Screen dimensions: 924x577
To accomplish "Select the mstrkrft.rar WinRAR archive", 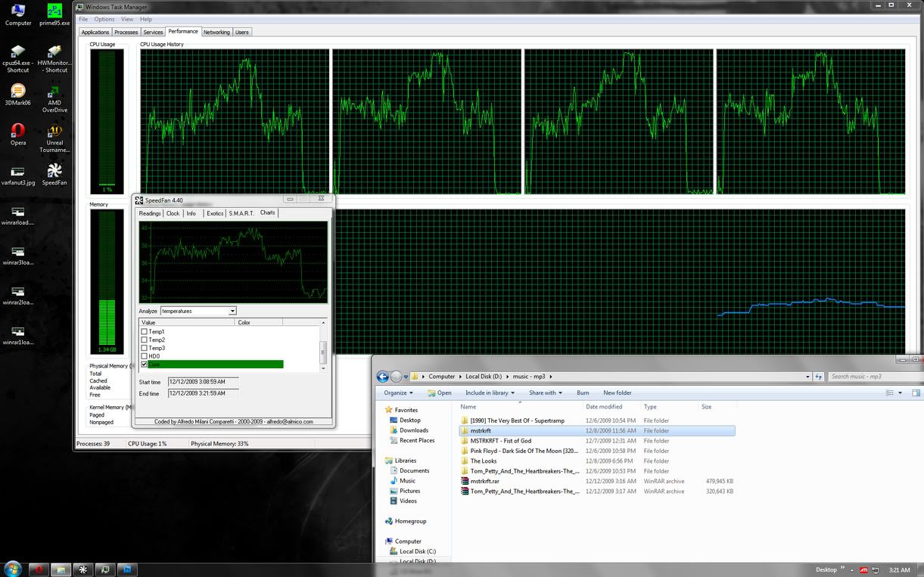I will coord(484,481).
